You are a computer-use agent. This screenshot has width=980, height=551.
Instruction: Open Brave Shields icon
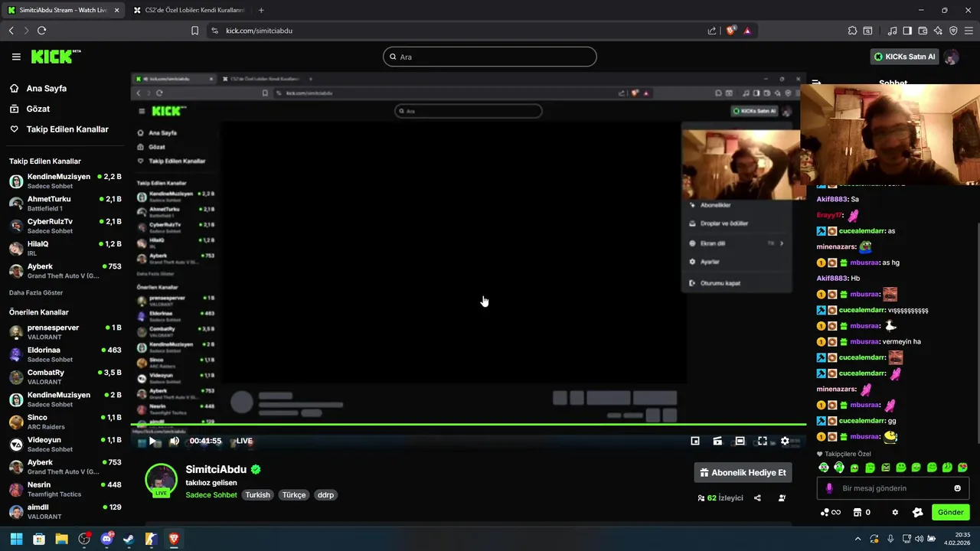tap(731, 31)
